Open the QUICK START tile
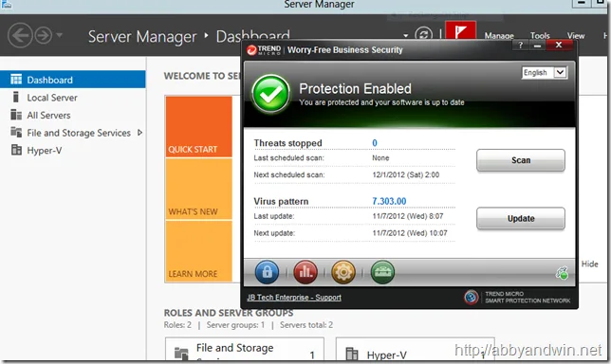 (x=198, y=126)
